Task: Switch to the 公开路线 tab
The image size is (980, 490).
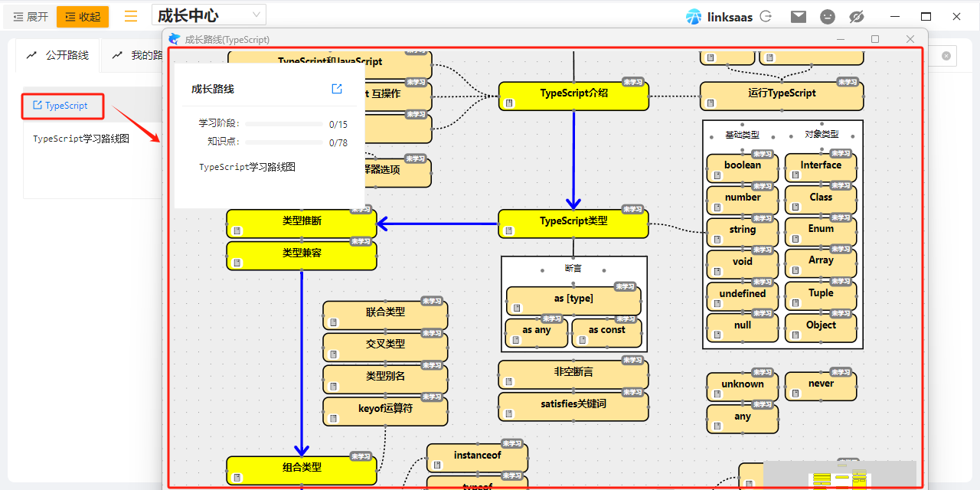Action: 57,55
